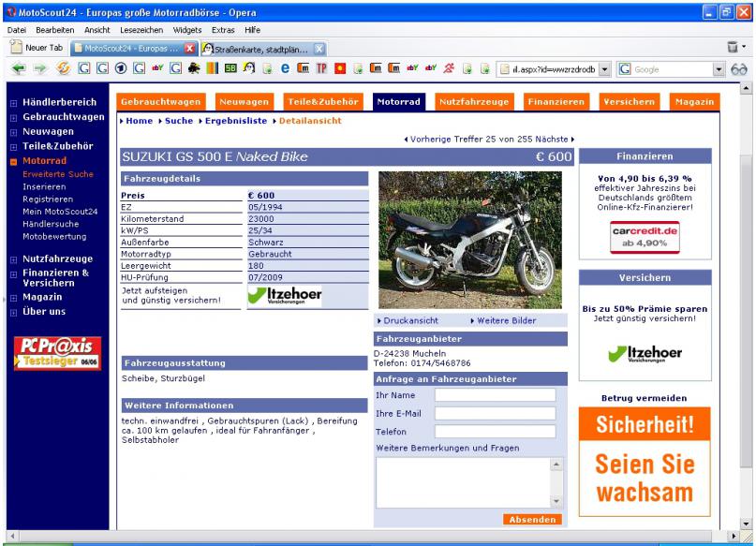Viewport: 756px width, 546px height.
Task: Collapse the Motorrad sidebar section
Action: coord(12,161)
